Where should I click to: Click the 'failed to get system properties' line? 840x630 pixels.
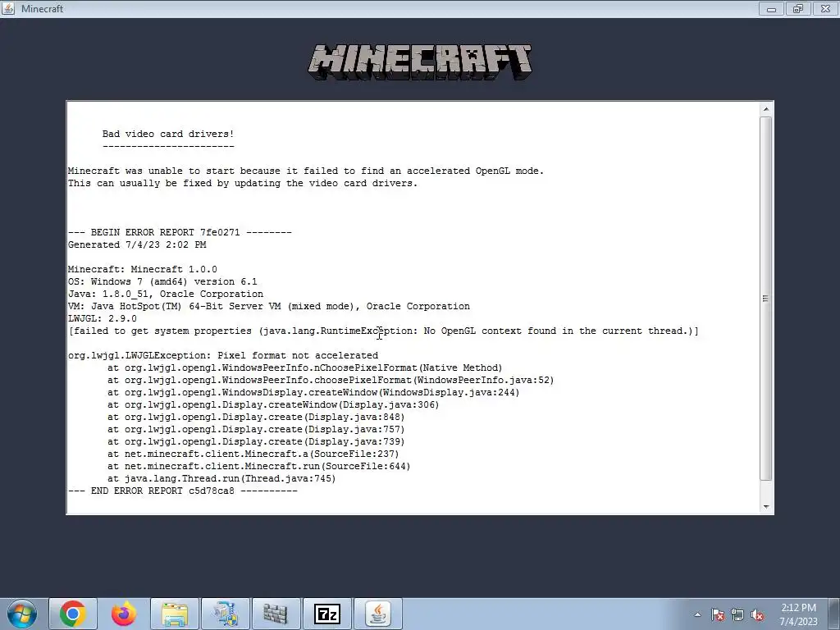click(384, 331)
